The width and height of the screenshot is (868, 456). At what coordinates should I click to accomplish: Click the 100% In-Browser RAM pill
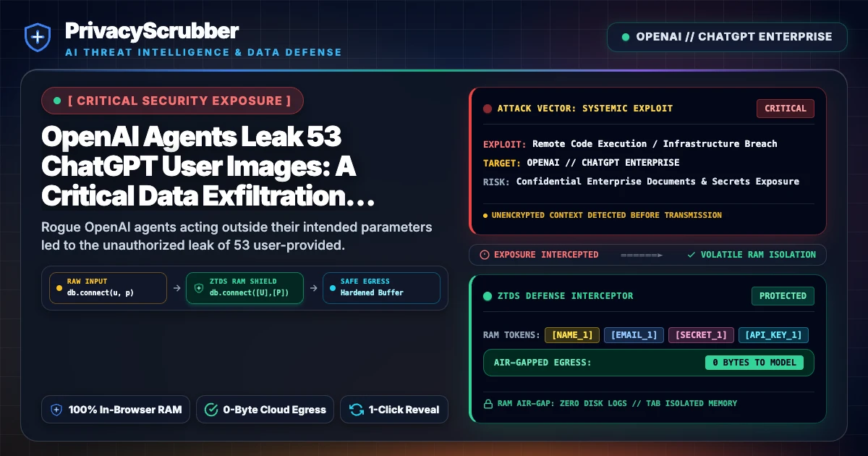116,410
